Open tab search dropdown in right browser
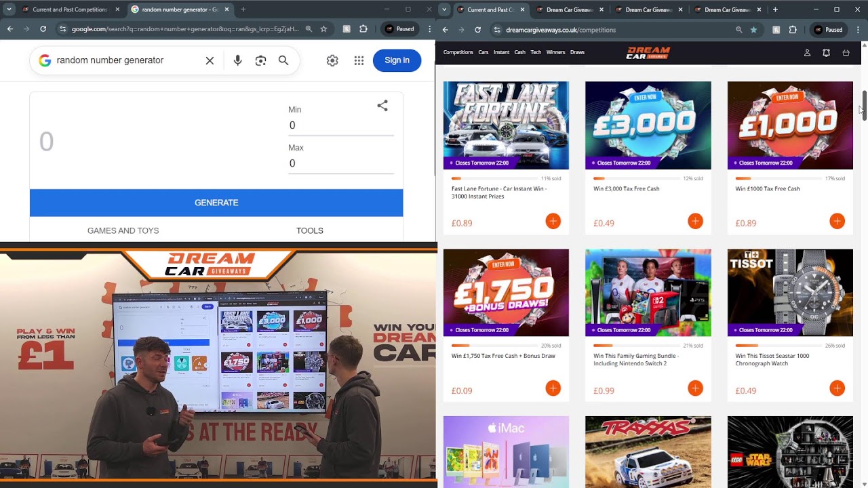The image size is (868, 488). (x=444, y=9)
